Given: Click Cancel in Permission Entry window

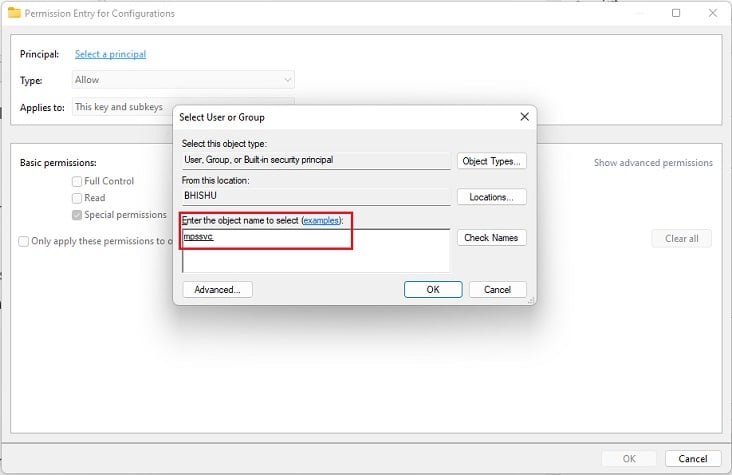Looking at the screenshot, I should [693, 459].
